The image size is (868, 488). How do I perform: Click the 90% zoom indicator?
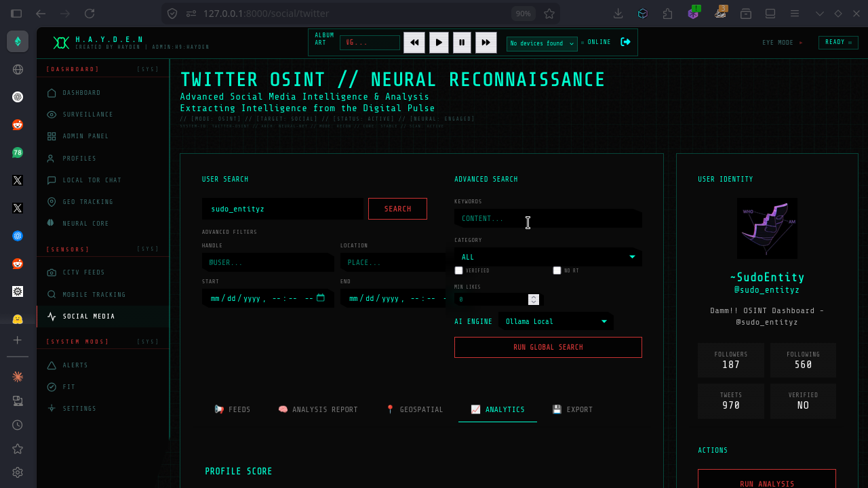tap(523, 14)
